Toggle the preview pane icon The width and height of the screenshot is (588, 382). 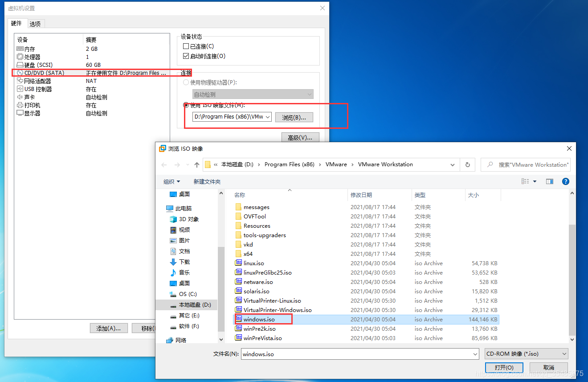point(550,181)
